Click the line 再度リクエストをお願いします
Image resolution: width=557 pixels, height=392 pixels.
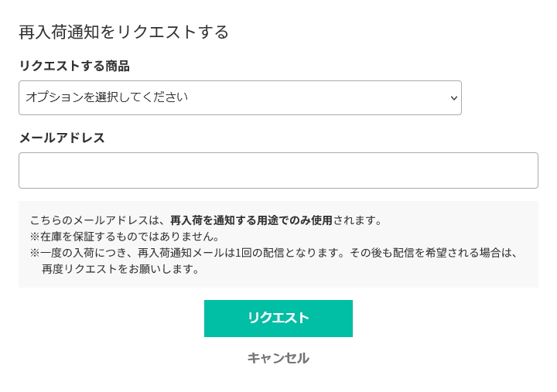tap(121, 269)
